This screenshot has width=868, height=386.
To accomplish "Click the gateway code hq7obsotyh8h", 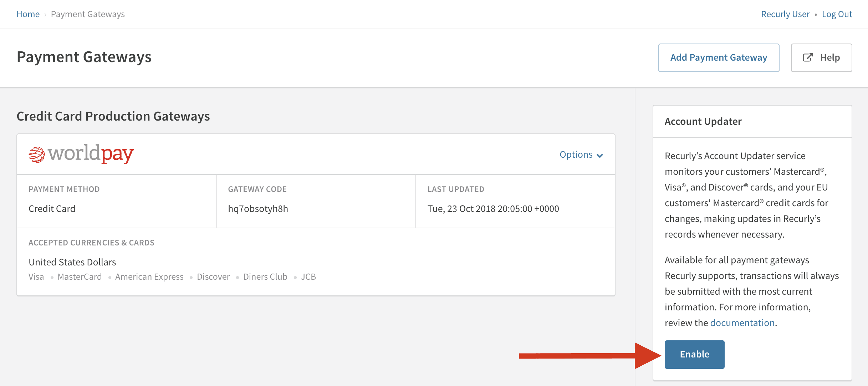I will (x=258, y=209).
